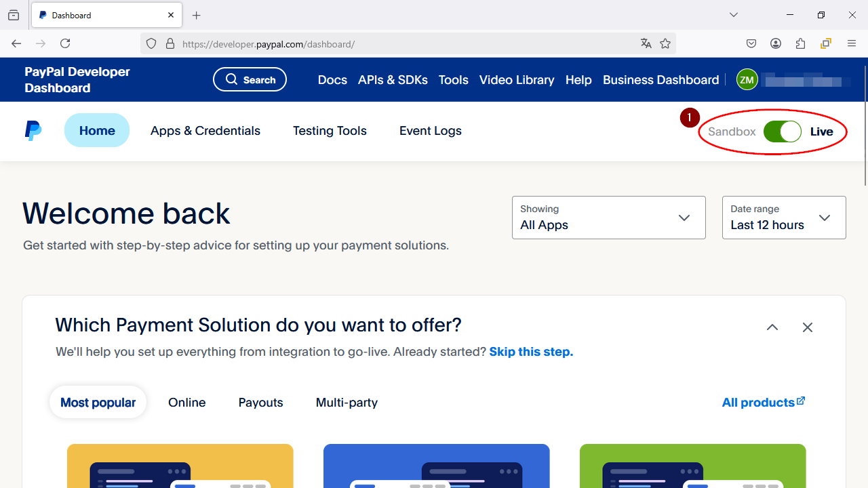Select the Multi-party filter
This screenshot has height=488, width=868.
click(347, 403)
